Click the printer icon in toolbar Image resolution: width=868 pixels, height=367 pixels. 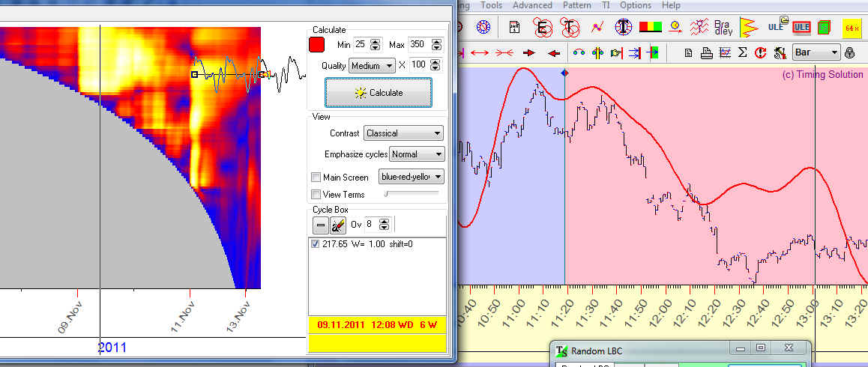(706, 52)
